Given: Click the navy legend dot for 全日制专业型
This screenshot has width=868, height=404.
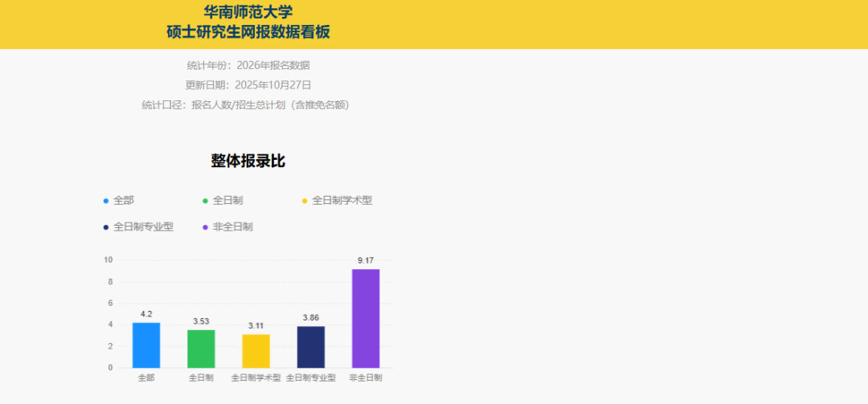Looking at the screenshot, I should coord(105,227).
